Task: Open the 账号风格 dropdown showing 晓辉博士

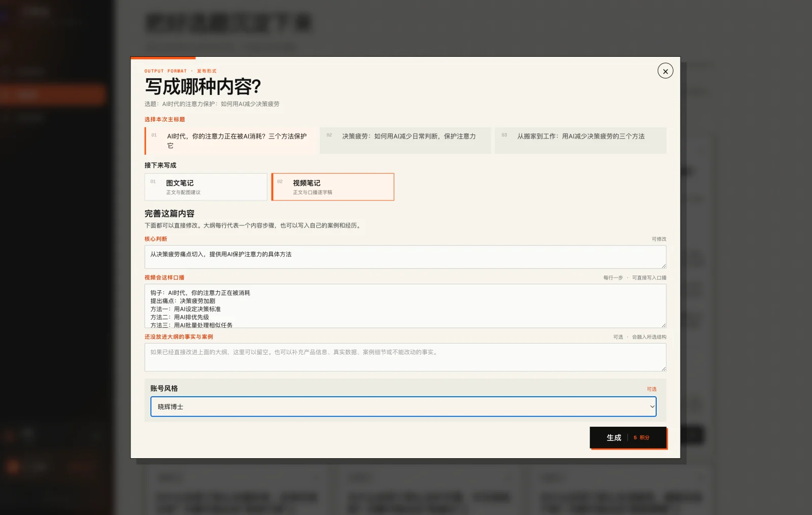Action: coord(403,406)
